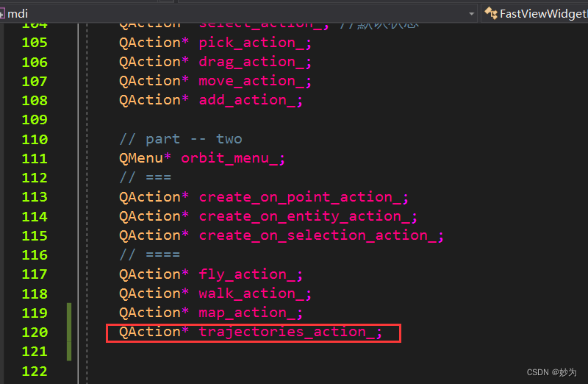Click the orbit_menu_ identifier

click(x=229, y=158)
